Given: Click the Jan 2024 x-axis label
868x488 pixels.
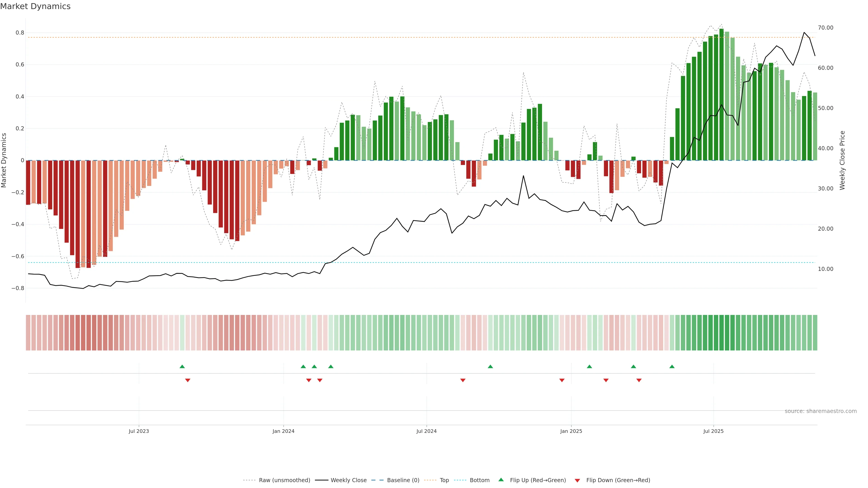Looking at the screenshot, I should (283, 431).
